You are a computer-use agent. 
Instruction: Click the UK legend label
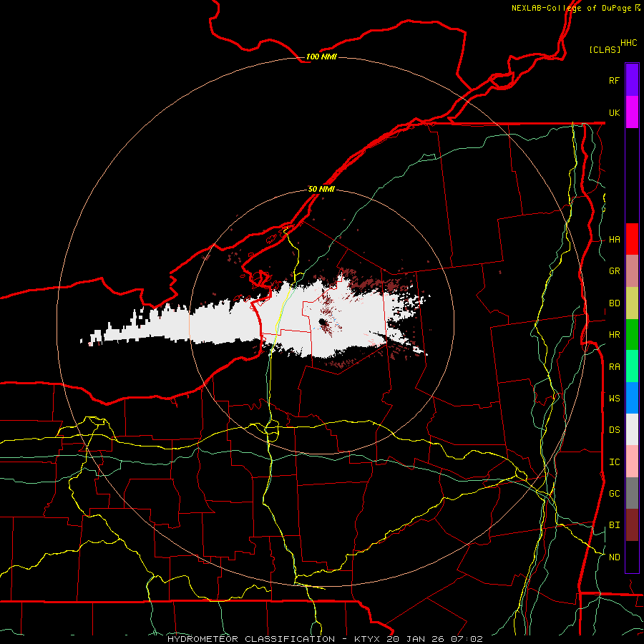tap(614, 112)
